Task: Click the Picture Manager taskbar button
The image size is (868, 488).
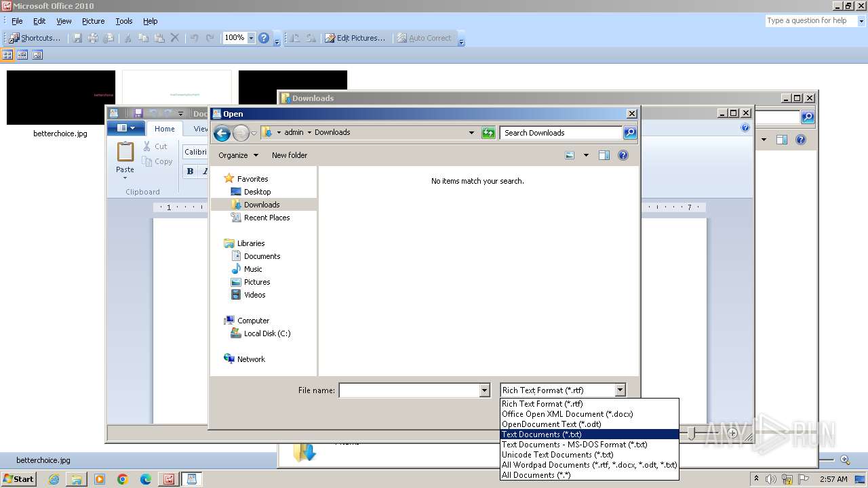Action: 168,479
